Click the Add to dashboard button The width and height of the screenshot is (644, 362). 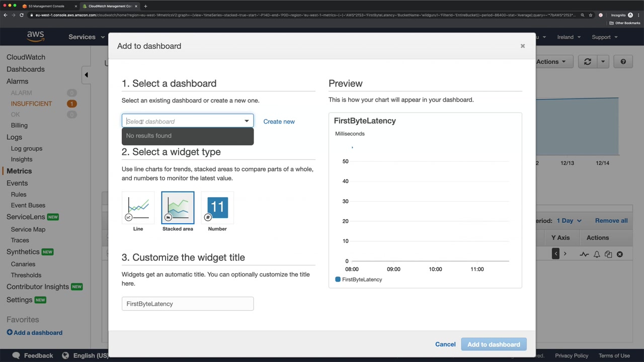tap(494, 344)
